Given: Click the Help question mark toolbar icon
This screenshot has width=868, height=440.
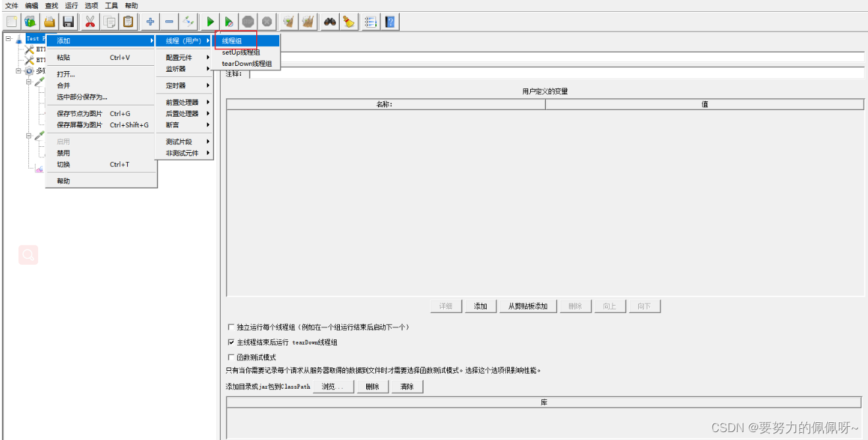Looking at the screenshot, I should pos(390,22).
